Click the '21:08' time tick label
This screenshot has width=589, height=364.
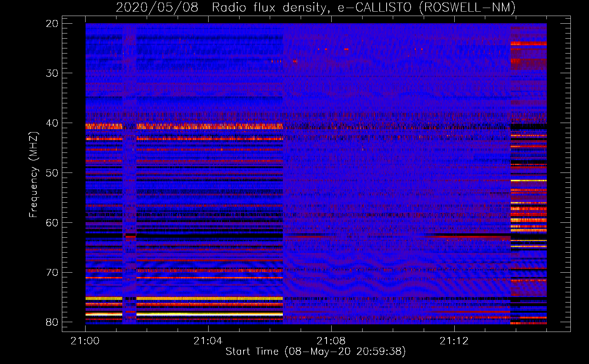tap(331, 341)
